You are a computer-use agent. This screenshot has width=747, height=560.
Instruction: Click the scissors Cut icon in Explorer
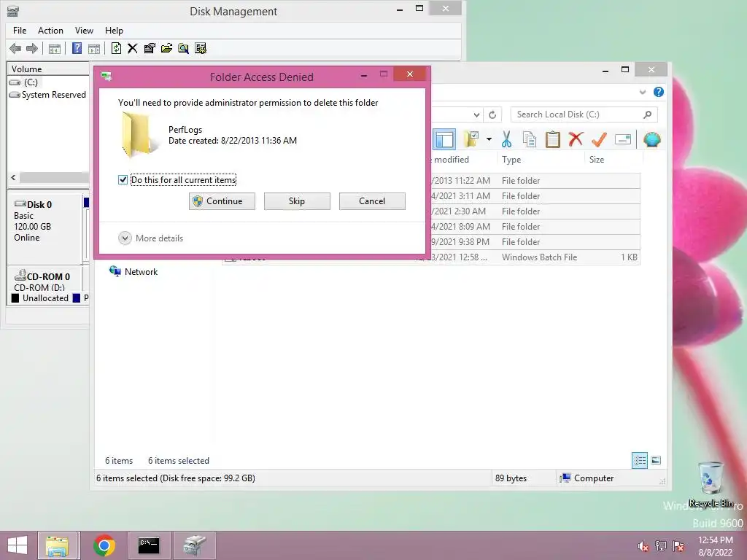pos(506,139)
